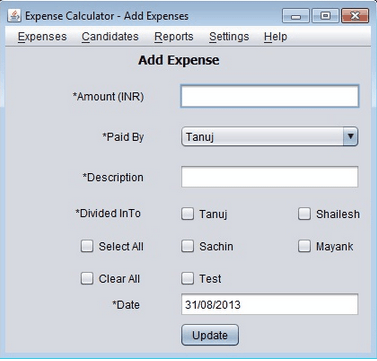Select the Paid By combo box showing Tanuj
The width and height of the screenshot is (377, 361).
(269, 136)
